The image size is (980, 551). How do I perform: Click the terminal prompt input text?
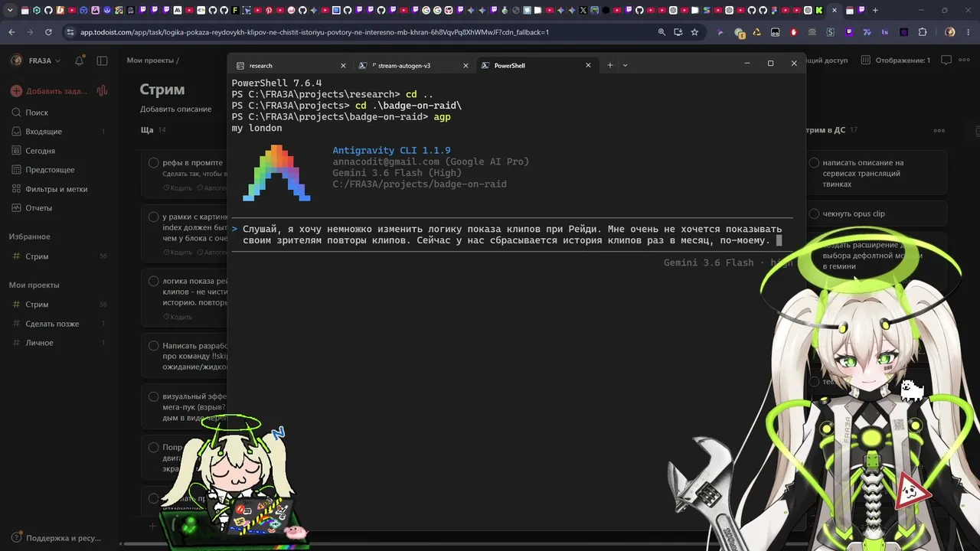pyautogui.click(x=512, y=235)
